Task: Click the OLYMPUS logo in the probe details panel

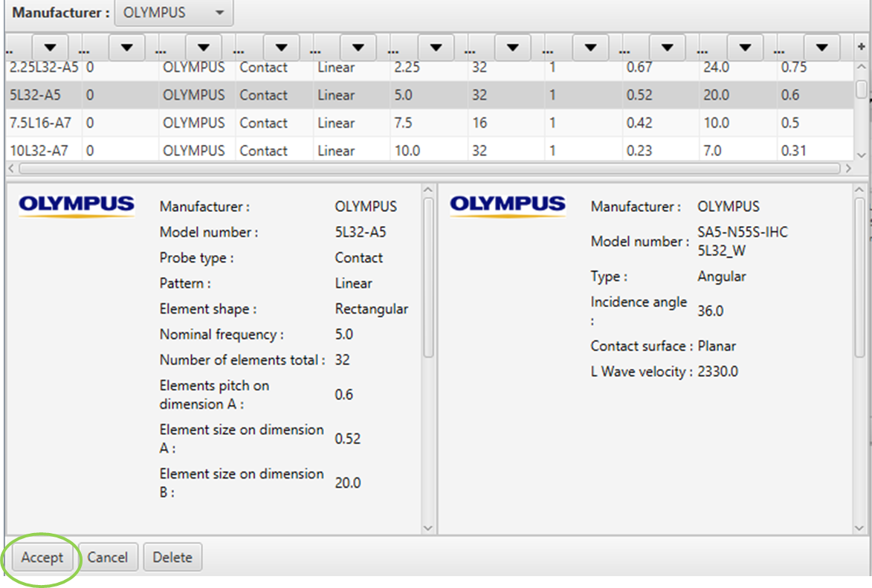Action: 77,204
